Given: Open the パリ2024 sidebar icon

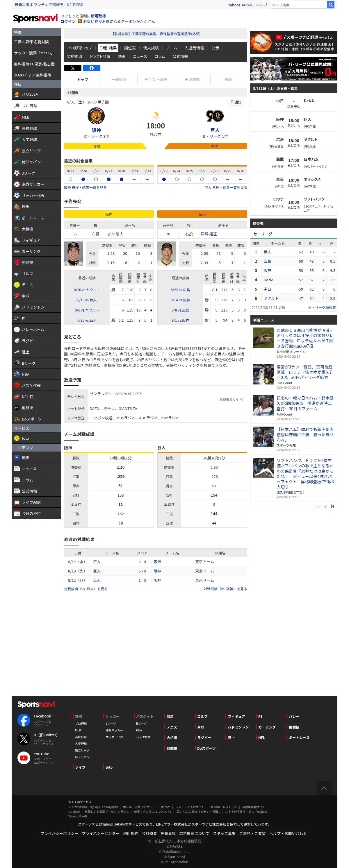Looking at the screenshot, I should (17, 94).
